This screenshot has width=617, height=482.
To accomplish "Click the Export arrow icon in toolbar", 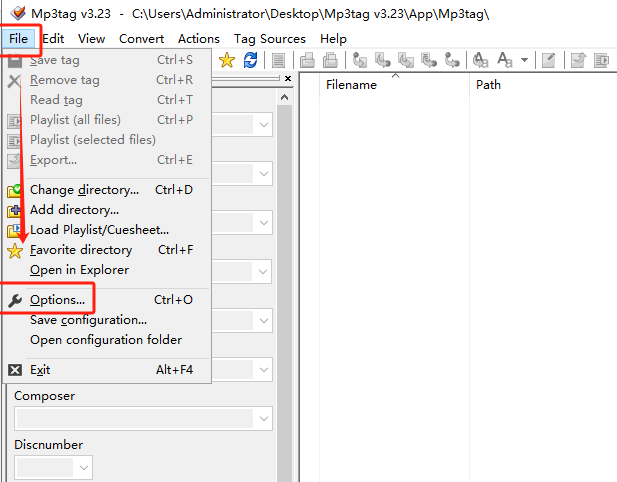I will tap(578, 60).
